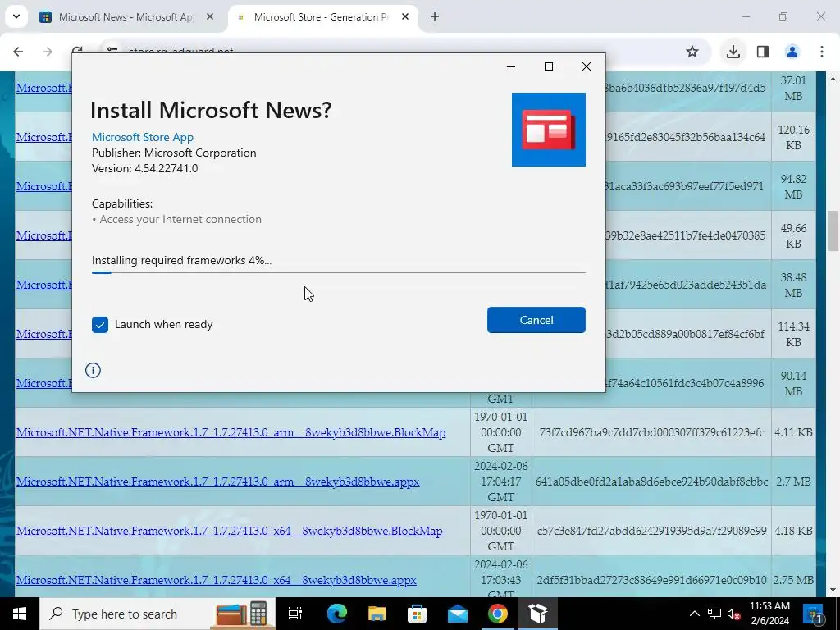Click the 2024-02-06 17:04:17 date cell
The height and width of the screenshot is (630, 840).
[501, 482]
